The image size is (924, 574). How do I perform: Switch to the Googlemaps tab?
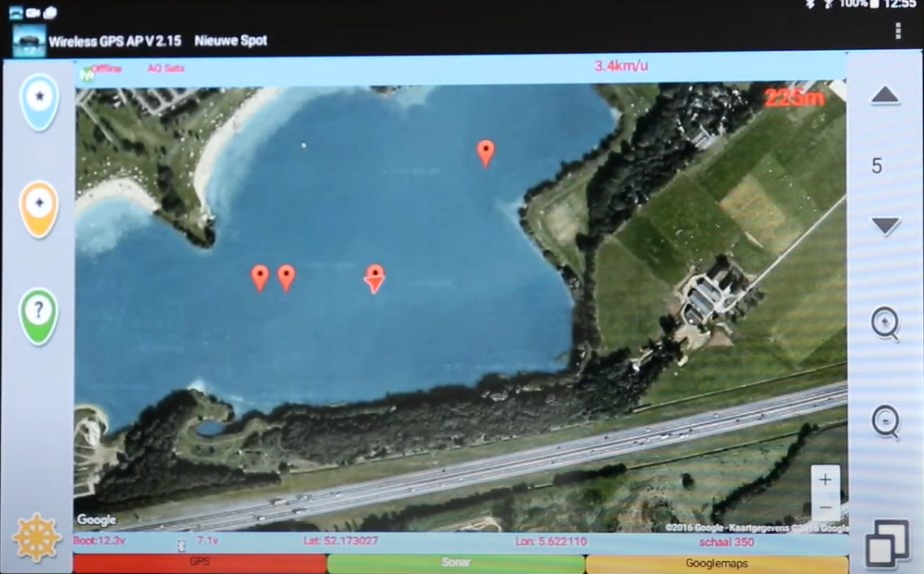[716, 563]
